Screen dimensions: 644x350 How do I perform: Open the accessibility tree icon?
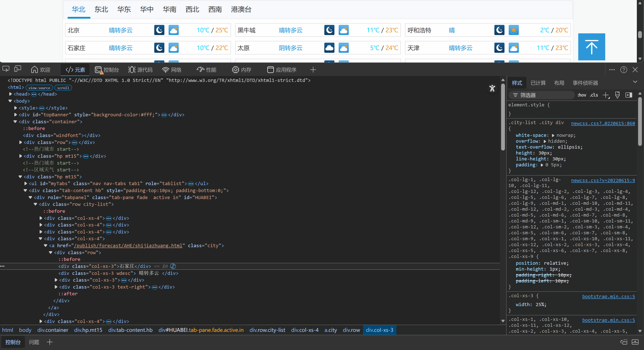coord(492,88)
